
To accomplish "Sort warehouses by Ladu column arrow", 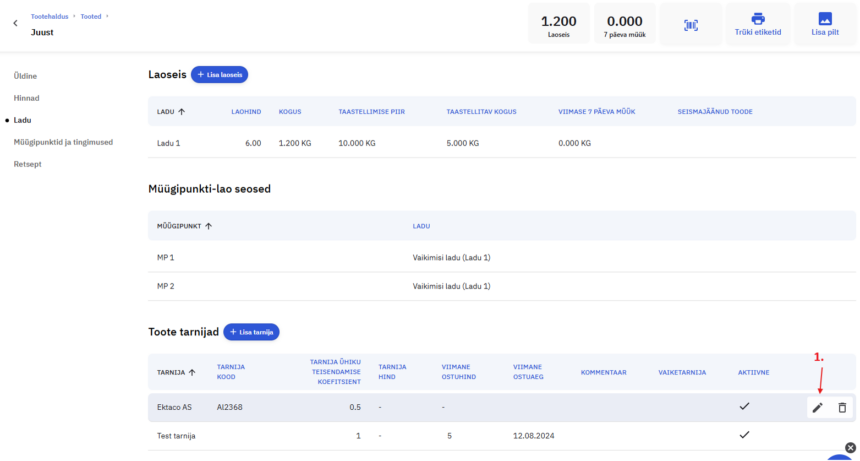I will click(182, 111).
